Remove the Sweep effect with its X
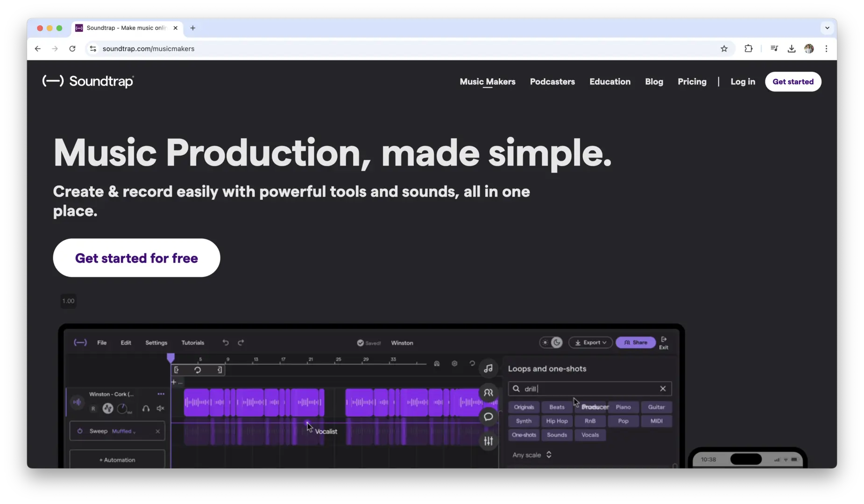 (x=158, y=431)
